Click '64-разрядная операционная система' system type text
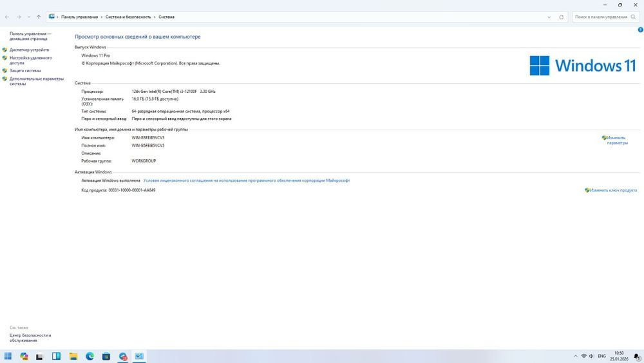 pyautogui.click(x=166, y=112)
